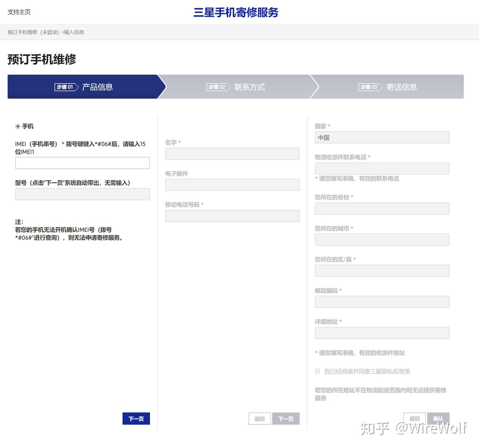Click 返回 button in the contact section
This screenshot has width=479, height=448.
pyautogui.click(x=260, y=419)
